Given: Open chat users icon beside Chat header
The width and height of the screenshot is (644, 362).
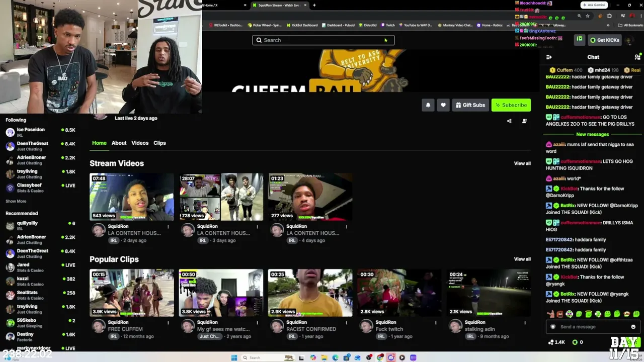Looking at the screenshot, I should (637, 57).
